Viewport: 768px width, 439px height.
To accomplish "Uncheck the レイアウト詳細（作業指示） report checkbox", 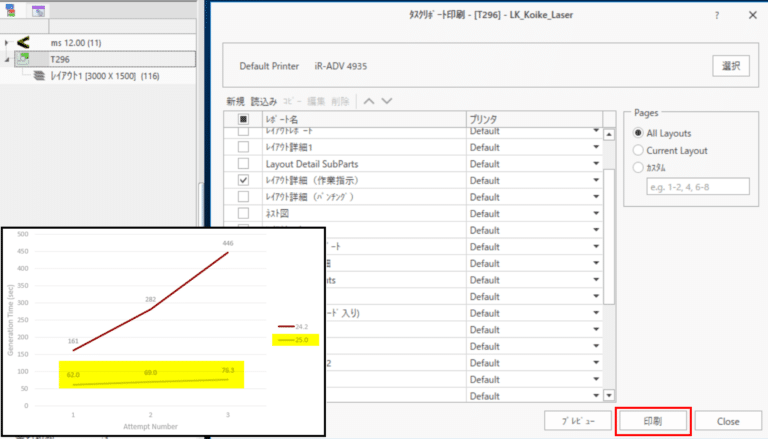I will [x=243, y=180].
